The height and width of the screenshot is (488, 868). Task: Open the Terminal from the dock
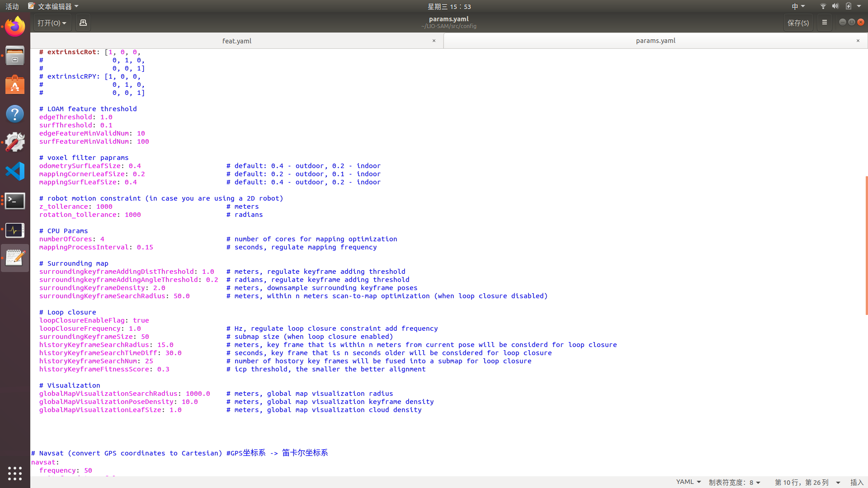(x=14, y=201)
